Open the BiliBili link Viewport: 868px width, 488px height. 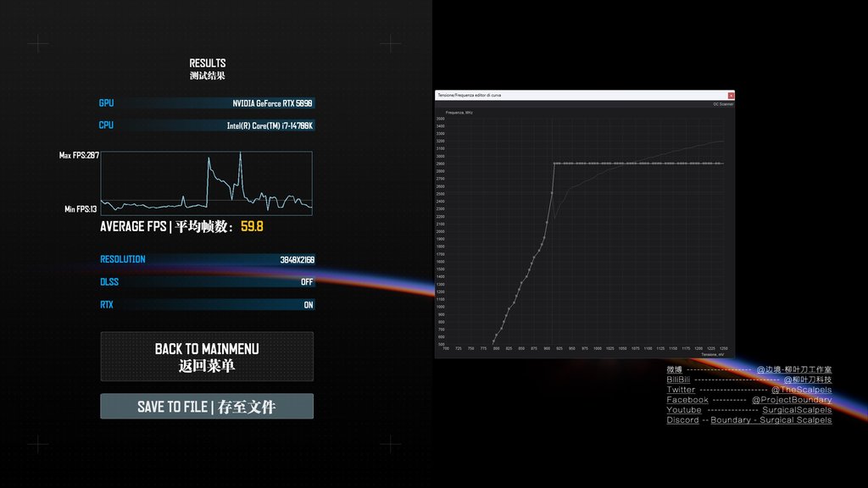tap(678, 380)
